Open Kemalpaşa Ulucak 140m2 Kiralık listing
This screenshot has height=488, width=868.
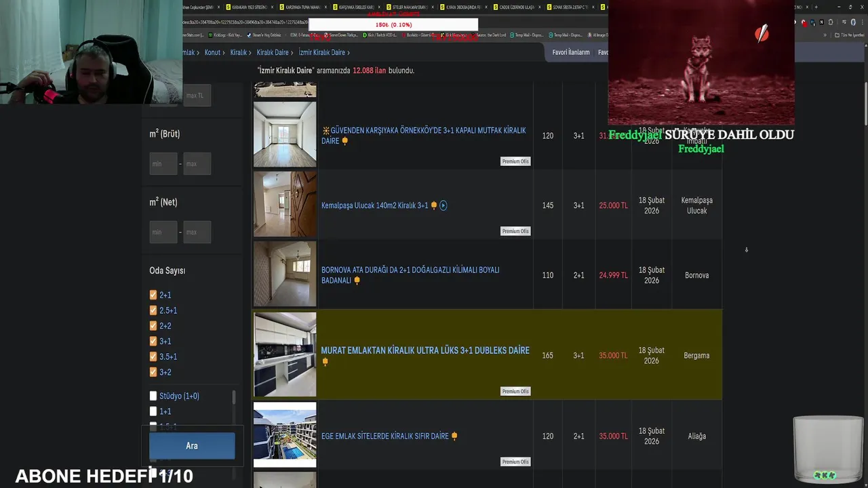374,205
